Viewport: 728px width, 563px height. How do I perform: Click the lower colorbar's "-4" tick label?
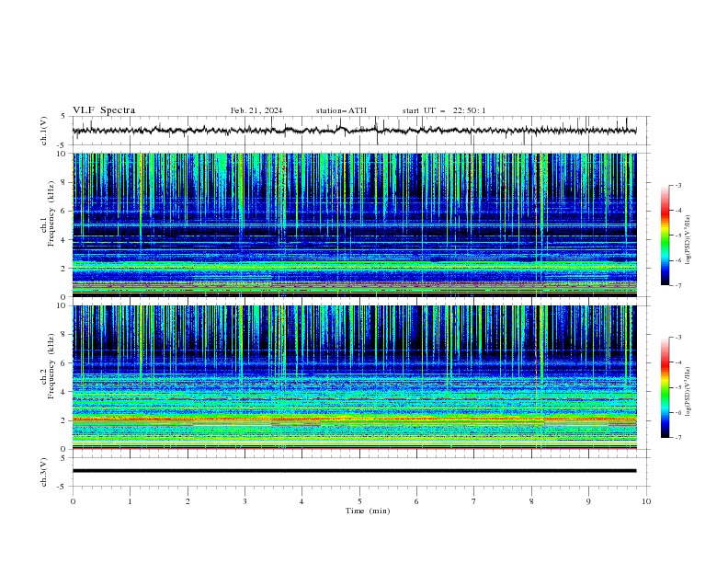coord(678,362)
